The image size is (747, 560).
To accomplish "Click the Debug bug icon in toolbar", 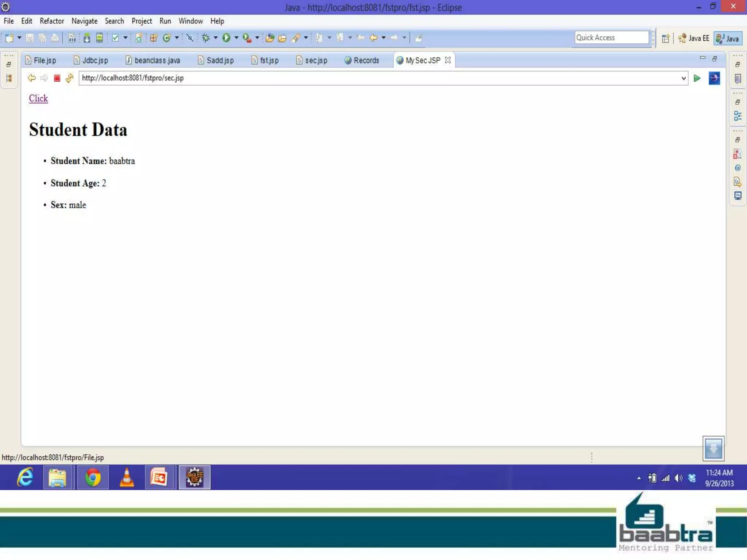I will [206, 38].
